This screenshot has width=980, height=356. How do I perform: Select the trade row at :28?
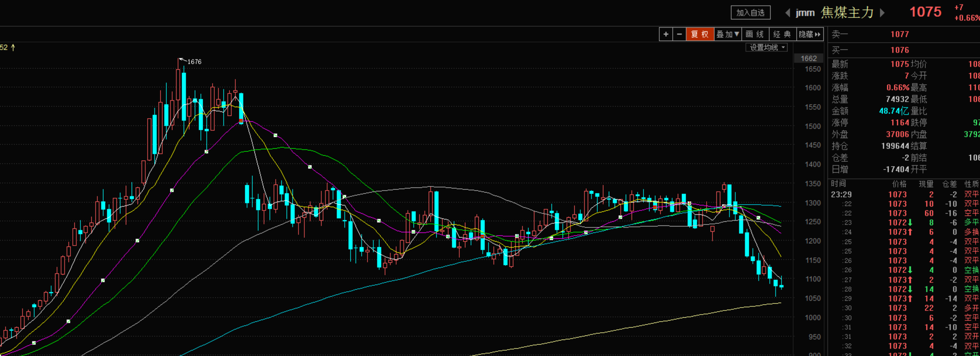click(905, 289)
